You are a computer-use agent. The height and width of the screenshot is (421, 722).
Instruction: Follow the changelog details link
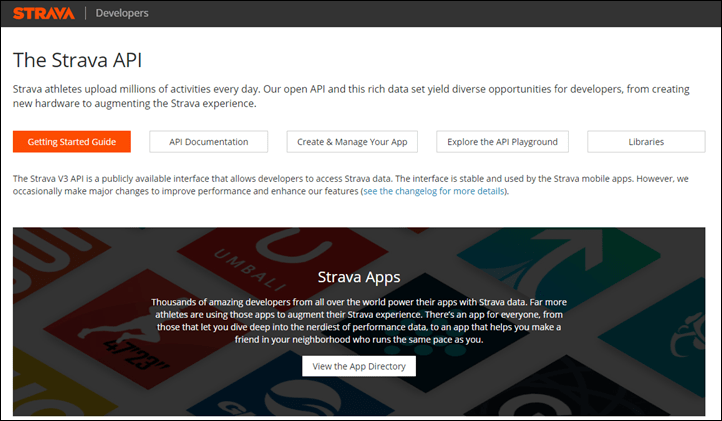click(x=434, y=191)
